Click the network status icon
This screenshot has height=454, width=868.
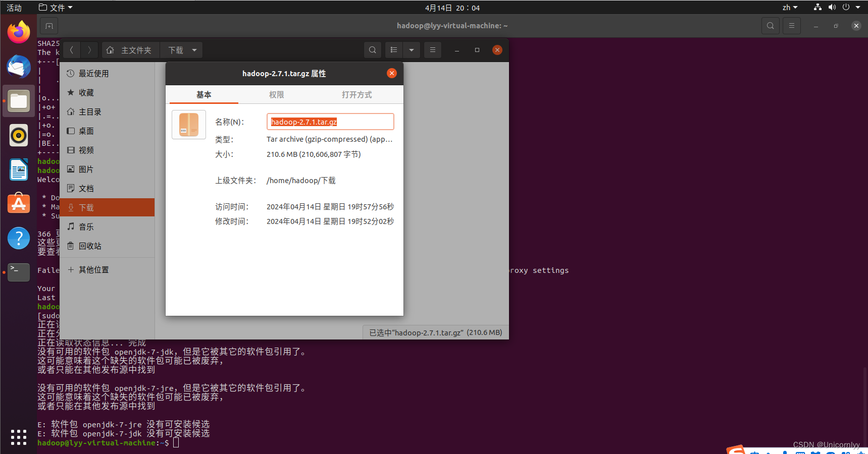[818, 7]
